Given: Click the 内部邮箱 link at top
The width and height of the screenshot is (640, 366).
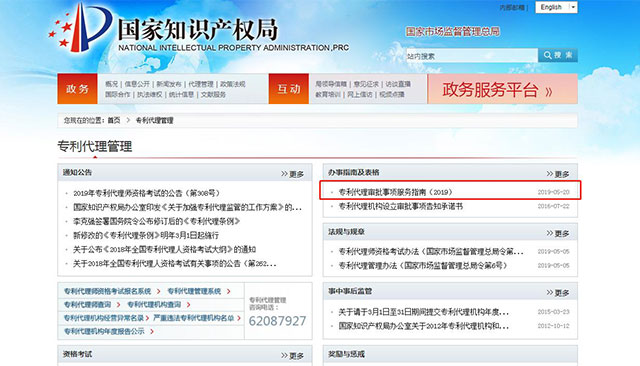Looking at the screenshot, I should click(513, 8).
